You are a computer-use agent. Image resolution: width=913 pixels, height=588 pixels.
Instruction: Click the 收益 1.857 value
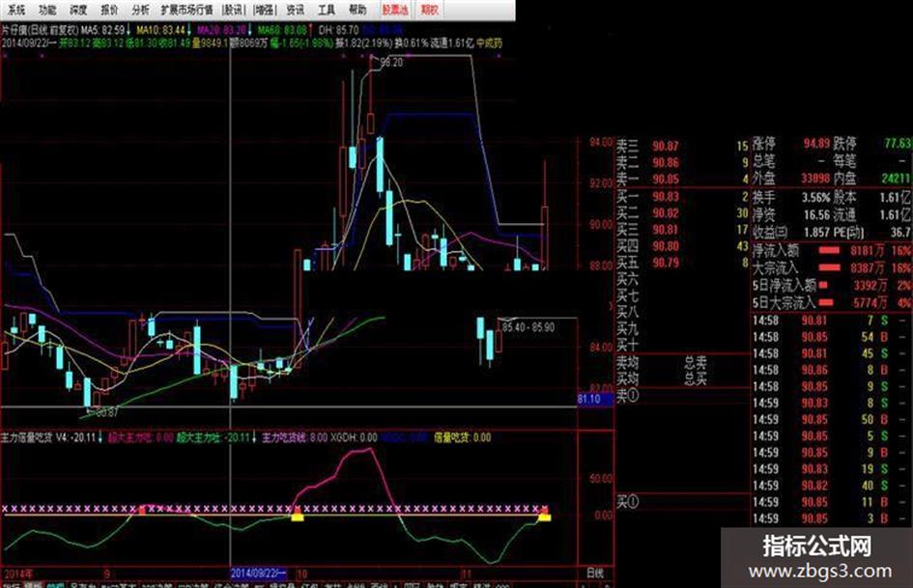click(817, 232)
